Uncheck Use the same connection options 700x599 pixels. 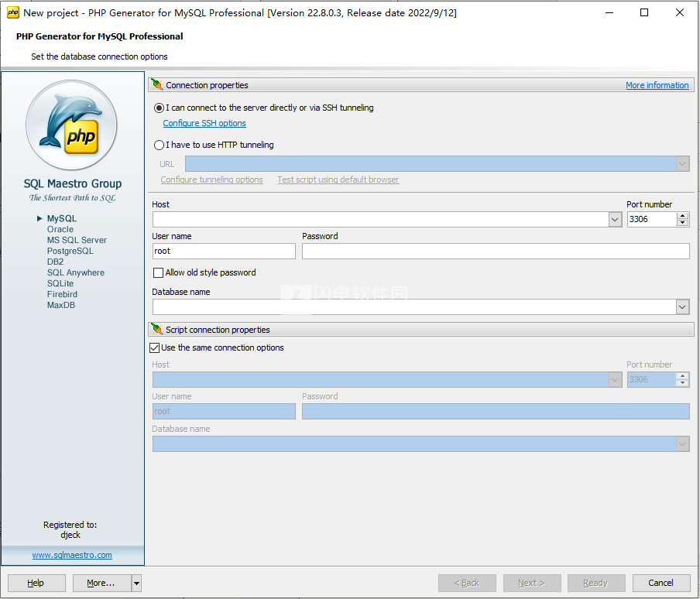(154, 347)
